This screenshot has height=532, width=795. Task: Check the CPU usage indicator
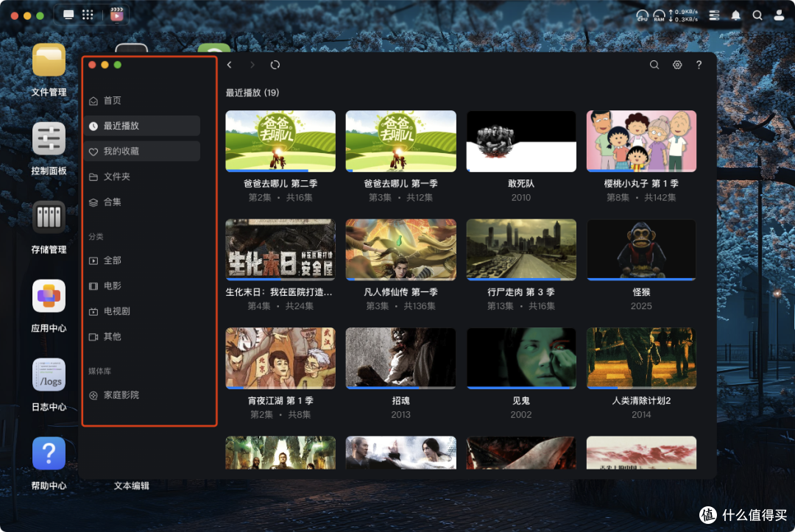point(643,15)
